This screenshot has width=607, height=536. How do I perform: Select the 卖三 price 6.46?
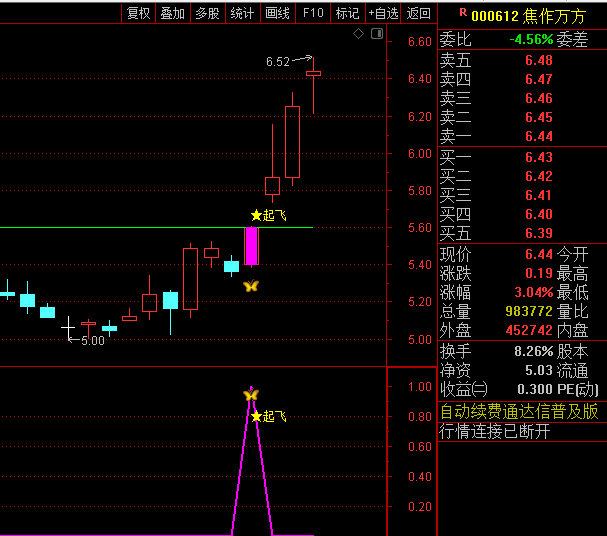[539, 98]
